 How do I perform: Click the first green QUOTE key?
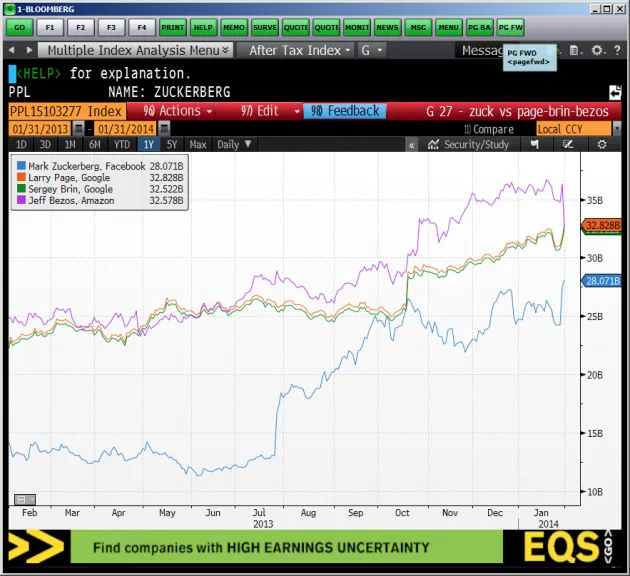point(295,27)
